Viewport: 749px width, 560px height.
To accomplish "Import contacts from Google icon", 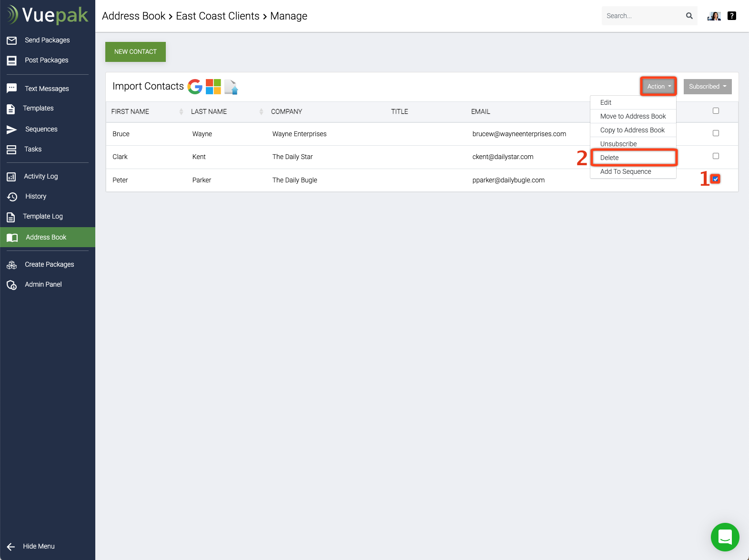I will point(195,87).
